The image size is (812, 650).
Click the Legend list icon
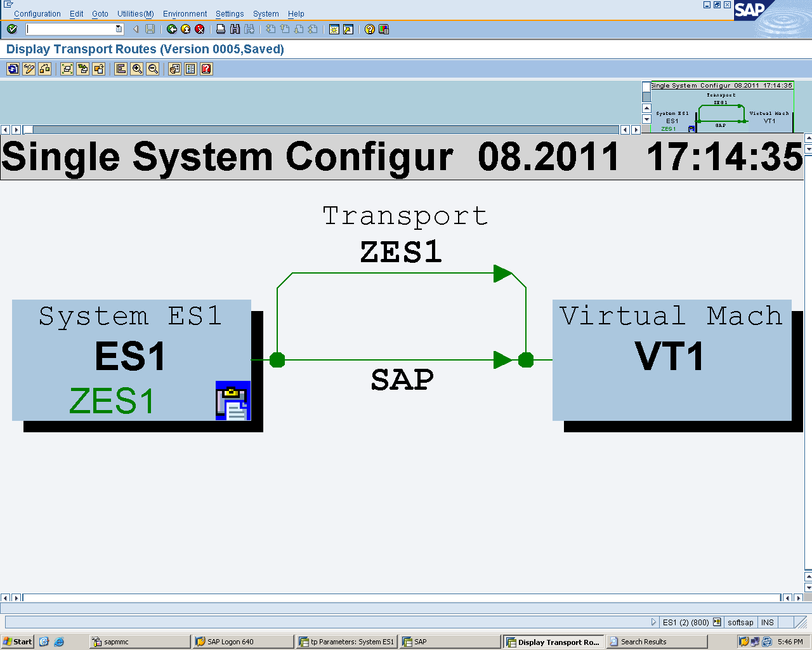pos(190,69)
